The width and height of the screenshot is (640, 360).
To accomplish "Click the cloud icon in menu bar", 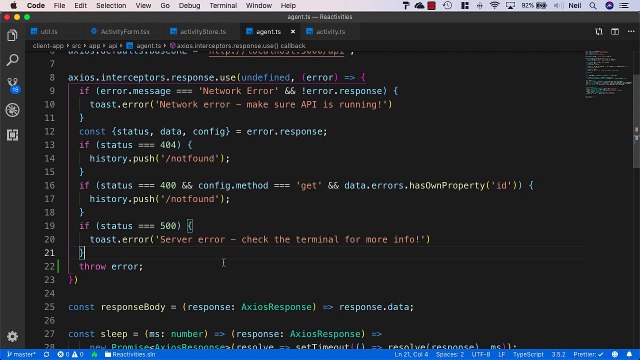I will pos(419,5).
